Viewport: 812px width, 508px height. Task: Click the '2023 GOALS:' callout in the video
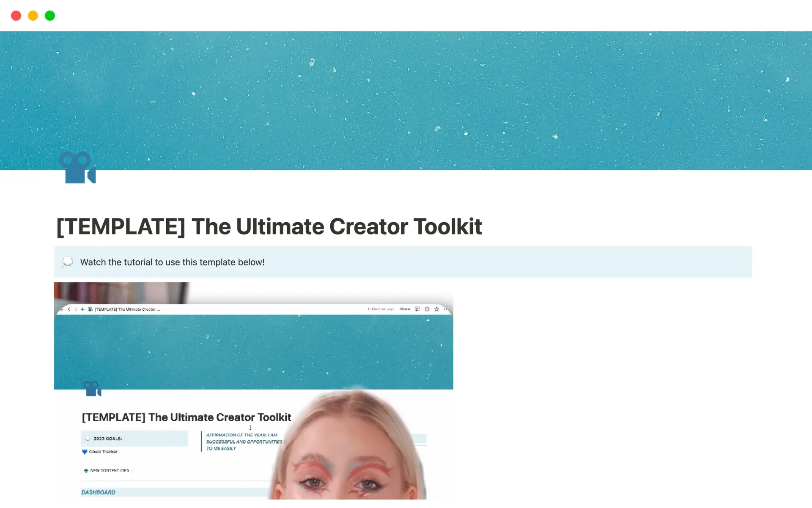134,439
